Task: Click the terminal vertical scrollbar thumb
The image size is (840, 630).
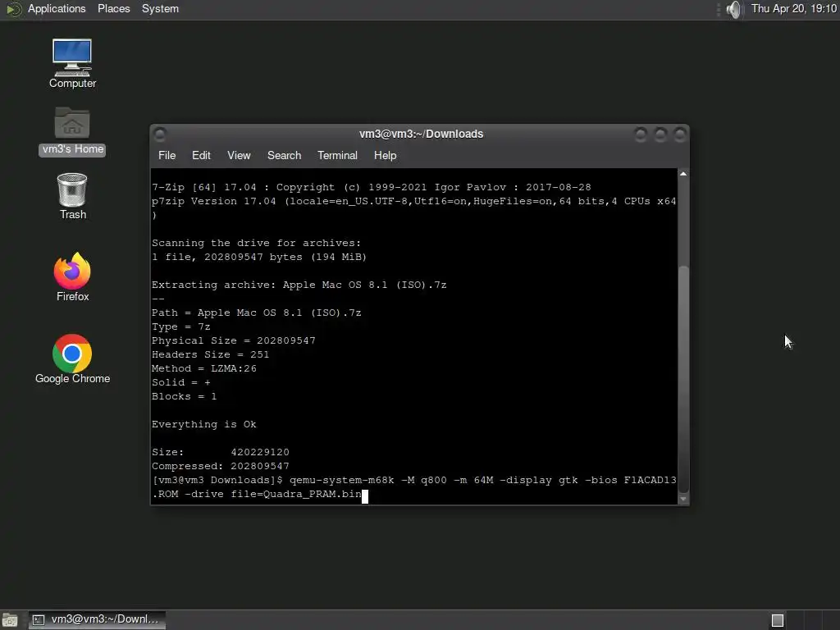Action: pyautogui.click(x=683, y=377)
